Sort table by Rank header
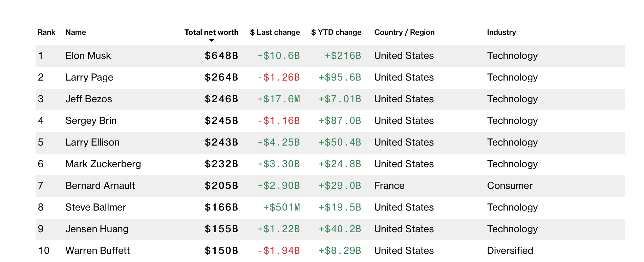Screen dimensions: 644x262 click(x=46, y=32)
